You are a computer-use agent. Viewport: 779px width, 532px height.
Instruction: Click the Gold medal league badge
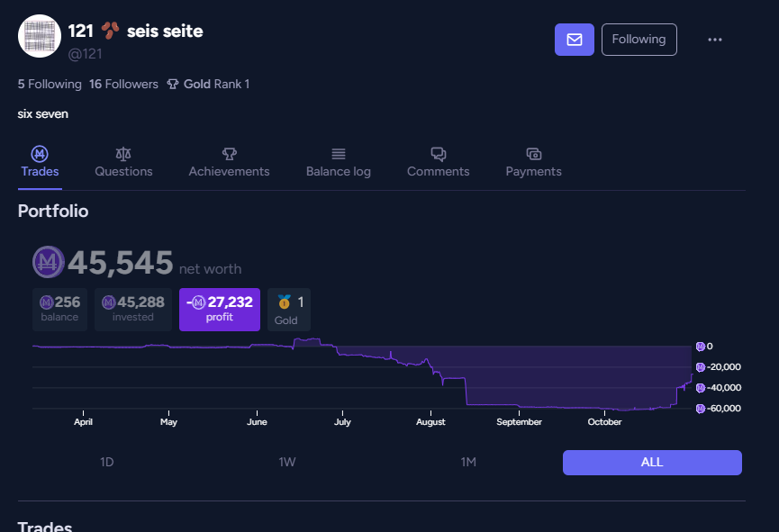[288, 309]
